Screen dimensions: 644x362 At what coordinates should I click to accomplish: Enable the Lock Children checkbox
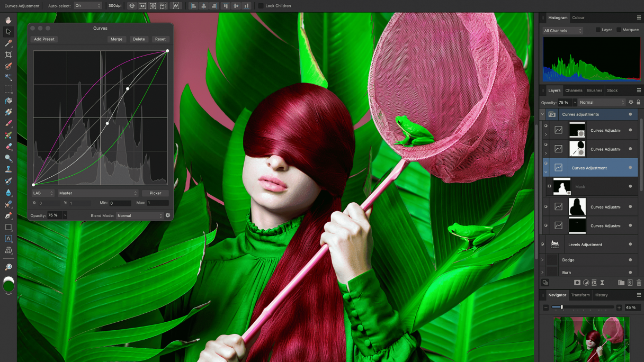click(261, 6)
